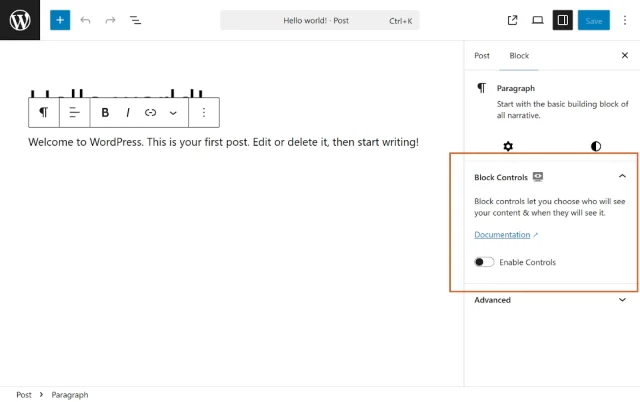Toggle bold formatting
Image resolution: width=640 pixels, height=402 pixels.
(105, 112)
